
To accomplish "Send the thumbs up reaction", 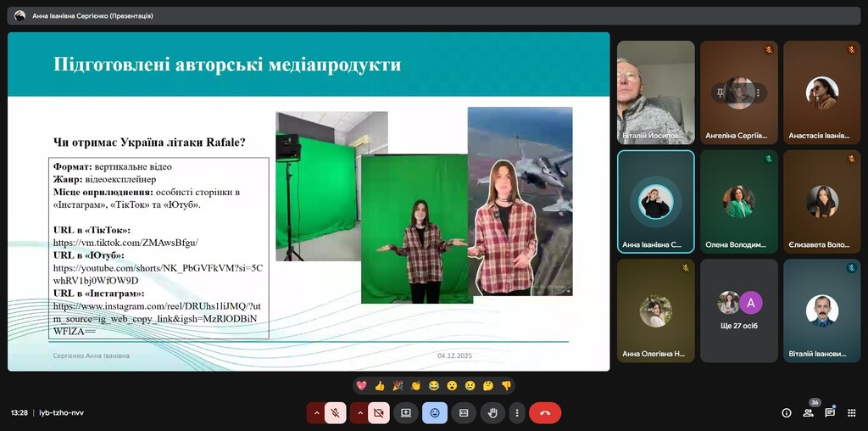I will [379, 385].
